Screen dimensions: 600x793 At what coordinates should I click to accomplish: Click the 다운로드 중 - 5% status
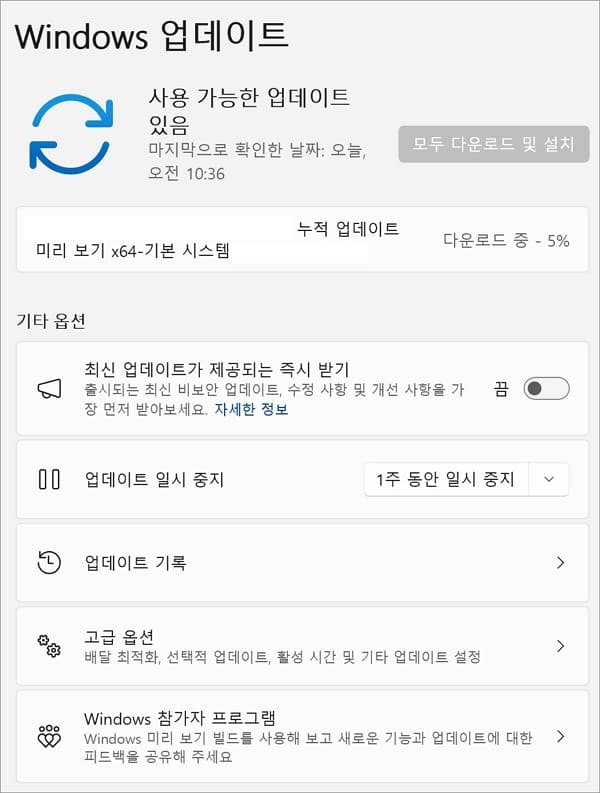(506, 240)
